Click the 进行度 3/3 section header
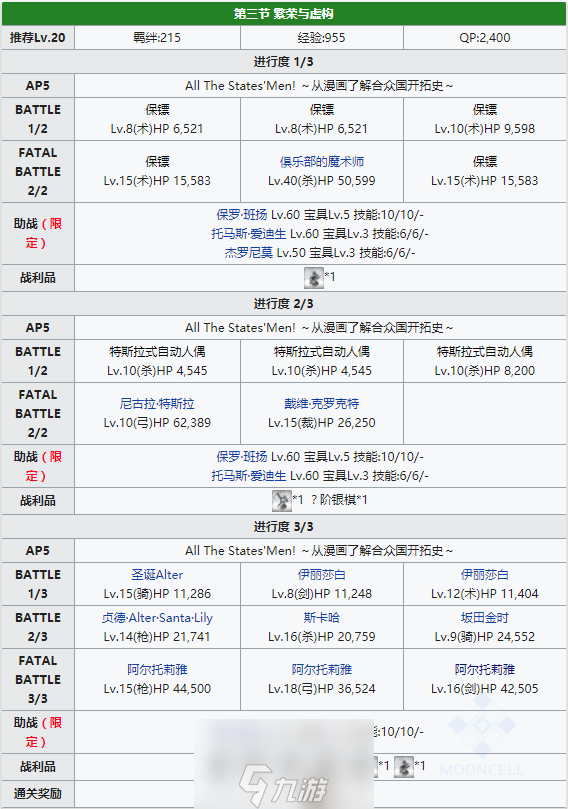The image size is (568, 809). (x=284, y=527)
